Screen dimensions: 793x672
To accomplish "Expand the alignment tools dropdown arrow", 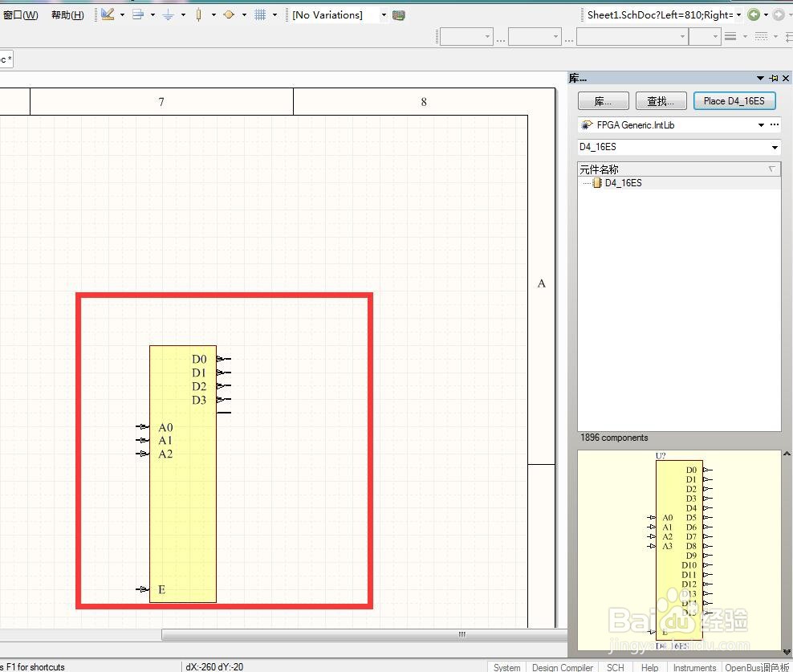I will pyautogui.click(x=152, y=15).
